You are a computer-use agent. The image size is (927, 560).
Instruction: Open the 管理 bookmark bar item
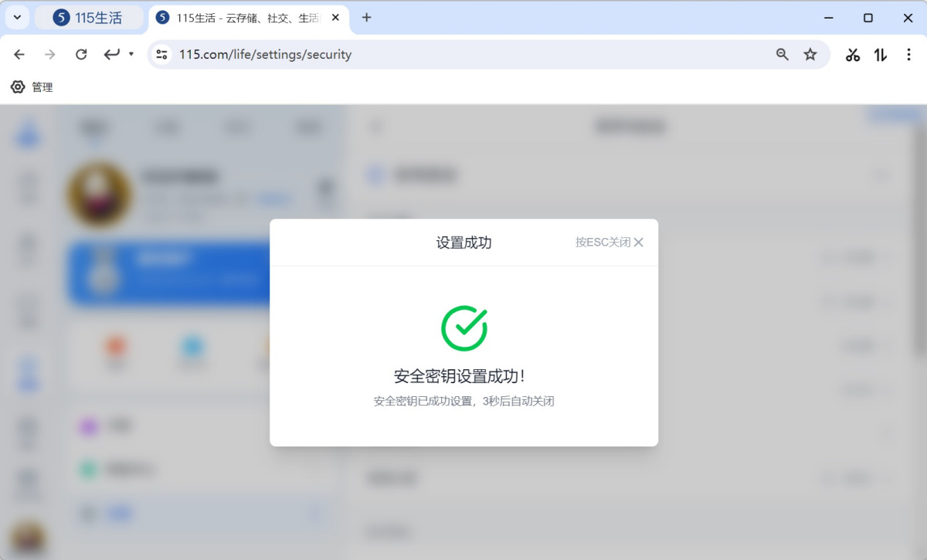click(32, 87)
